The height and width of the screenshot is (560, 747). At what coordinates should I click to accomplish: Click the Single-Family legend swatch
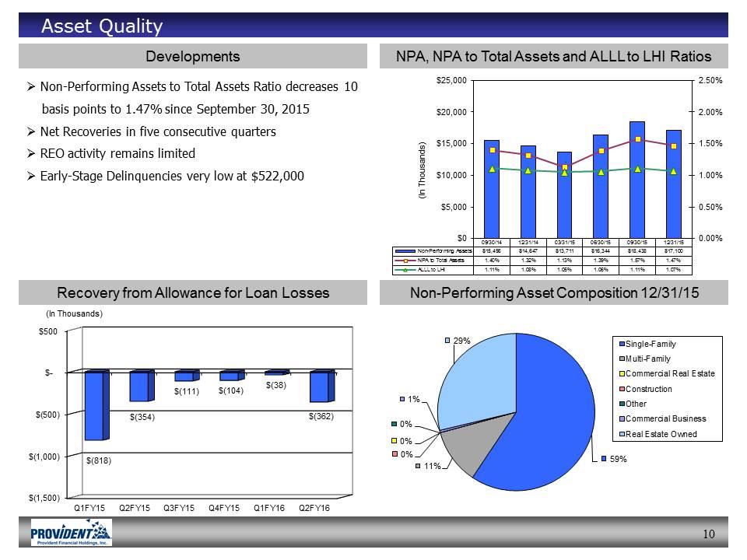pyautogui.click(x=622, y=344)
